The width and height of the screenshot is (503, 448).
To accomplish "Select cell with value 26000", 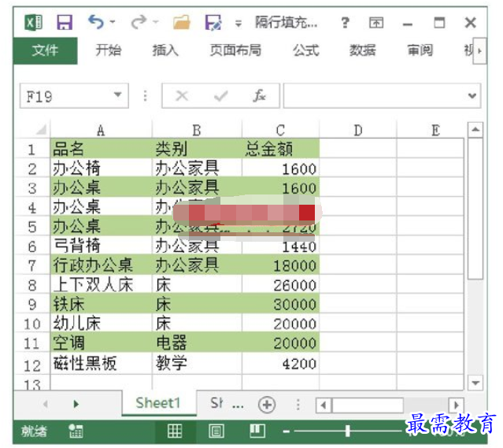I will 281,284.
